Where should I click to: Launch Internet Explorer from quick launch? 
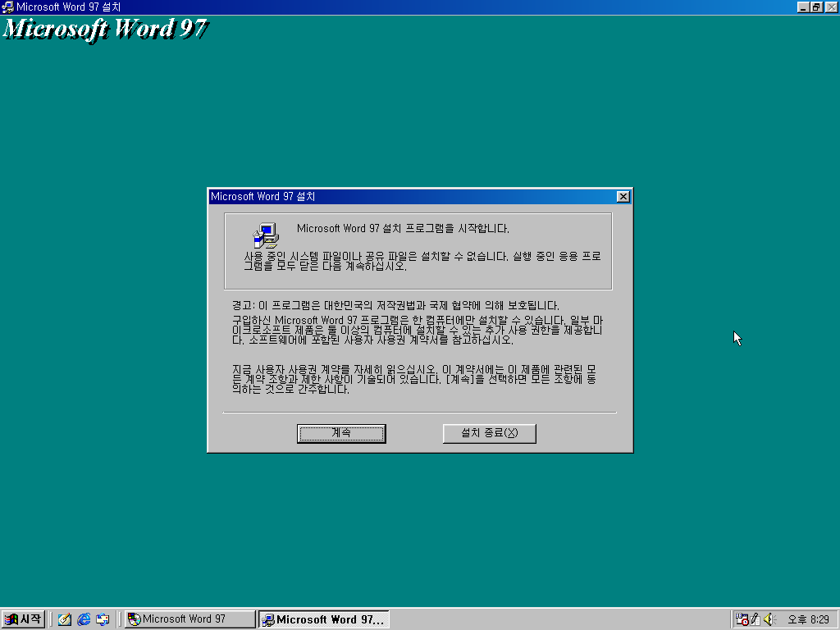84,619
